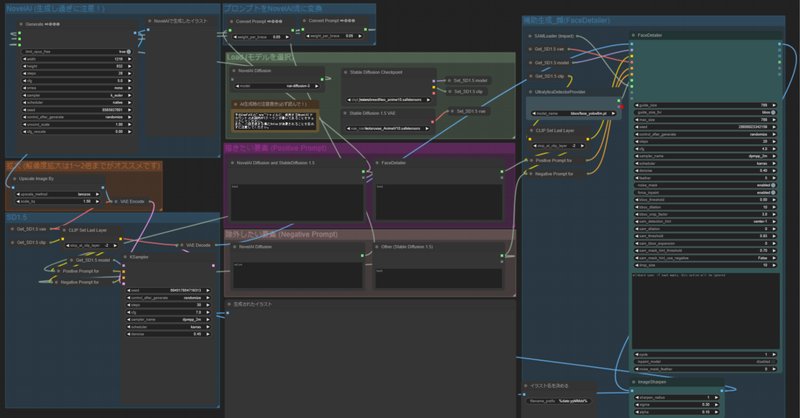800x418 pixels.
Task: Toggle force_inpaint in FaceDetailer
Action: click(705, 192)
